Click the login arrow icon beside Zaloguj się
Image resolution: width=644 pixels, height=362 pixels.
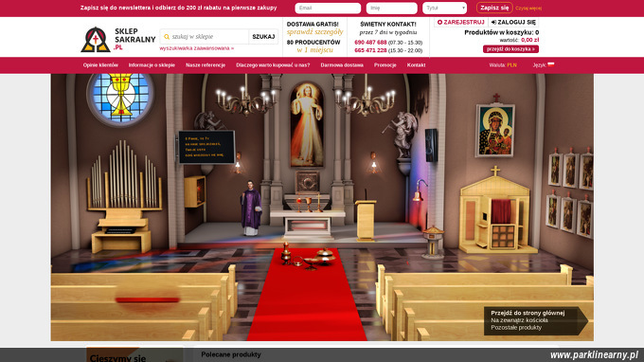(x=493, y=22)
